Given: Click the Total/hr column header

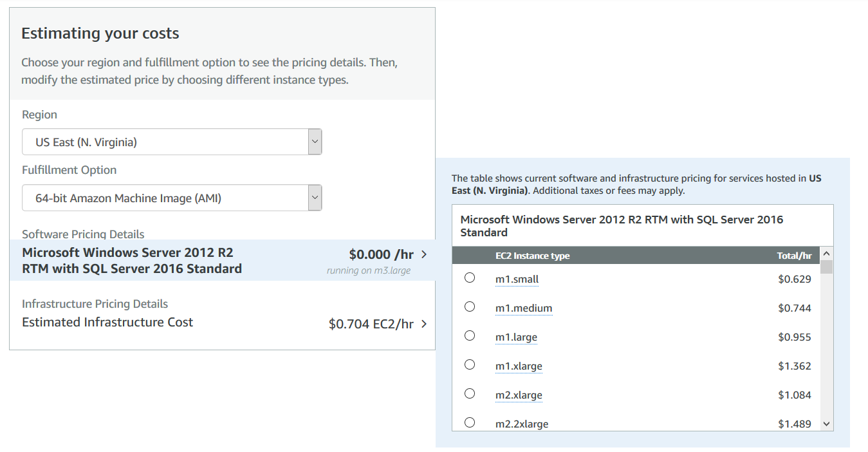Looking at the screenshot, I should pos(794,256).
